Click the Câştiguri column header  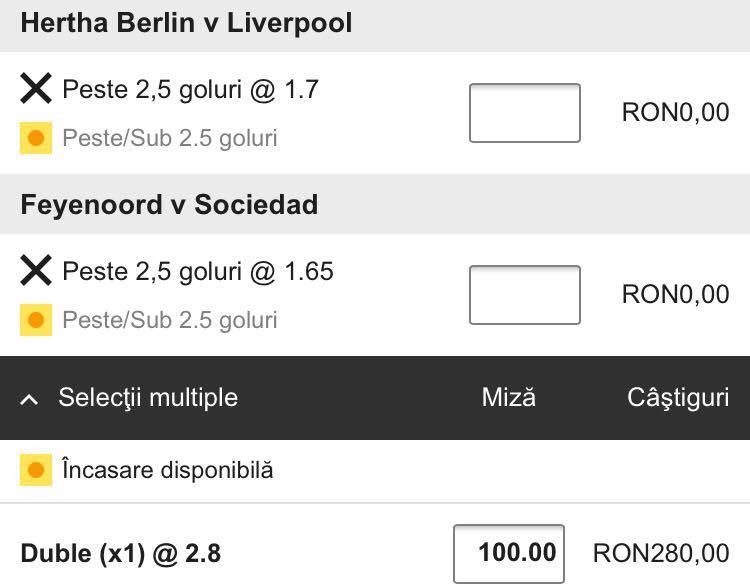point(678,398)
